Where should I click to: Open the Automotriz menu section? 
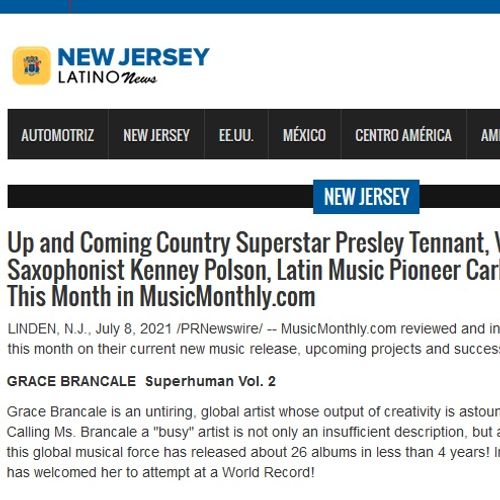tap(58, 135)
